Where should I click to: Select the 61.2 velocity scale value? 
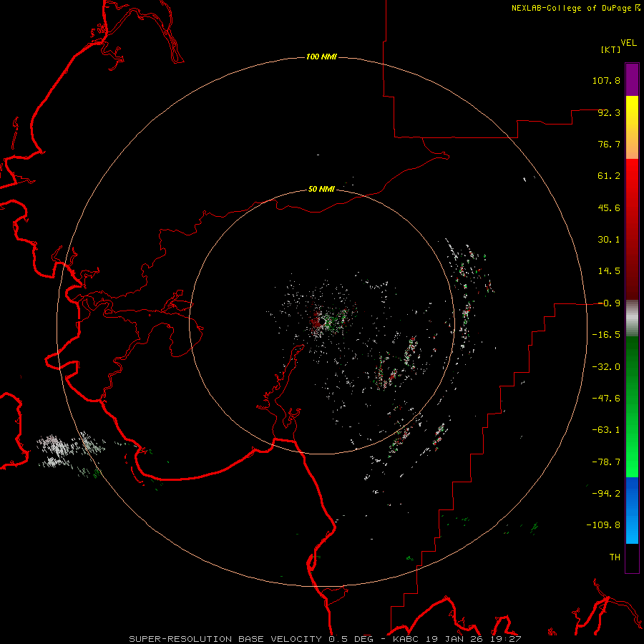pyautogui.click(x=609, y=176)
